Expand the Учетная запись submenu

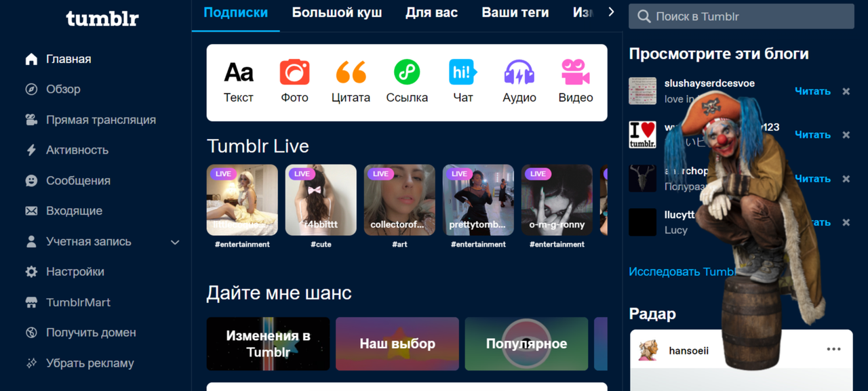[175, 242]
